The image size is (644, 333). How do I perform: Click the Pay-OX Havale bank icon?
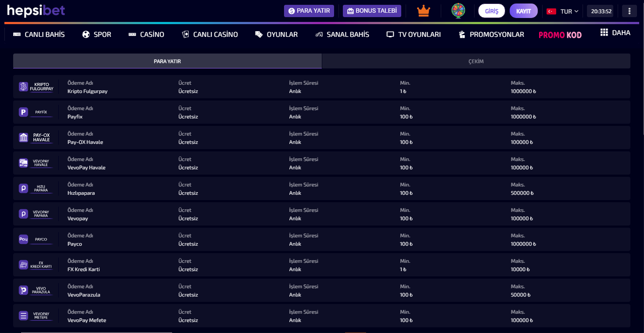23,138
